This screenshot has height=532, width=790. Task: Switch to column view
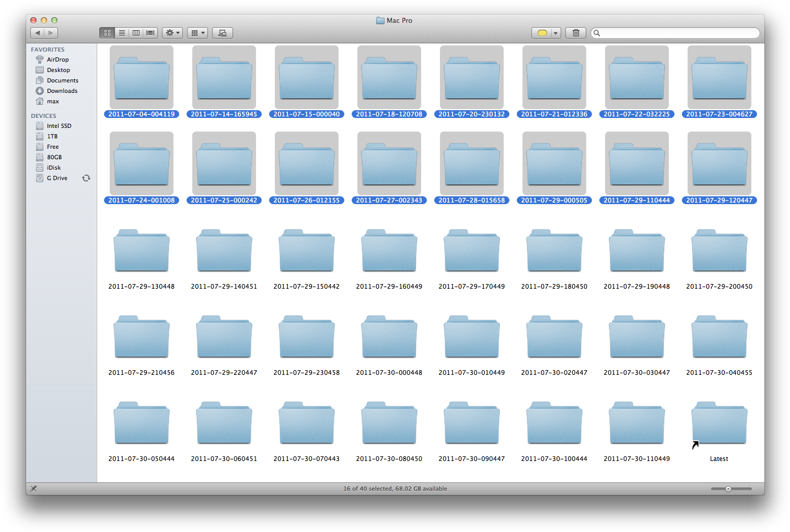click(x=136, y=33)
